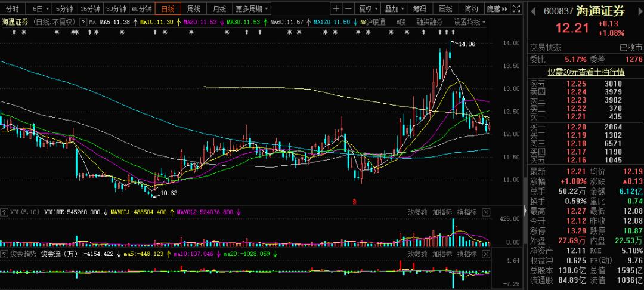
Task: Toggle 简约 simple mode
Action: (x=471, y=8)
